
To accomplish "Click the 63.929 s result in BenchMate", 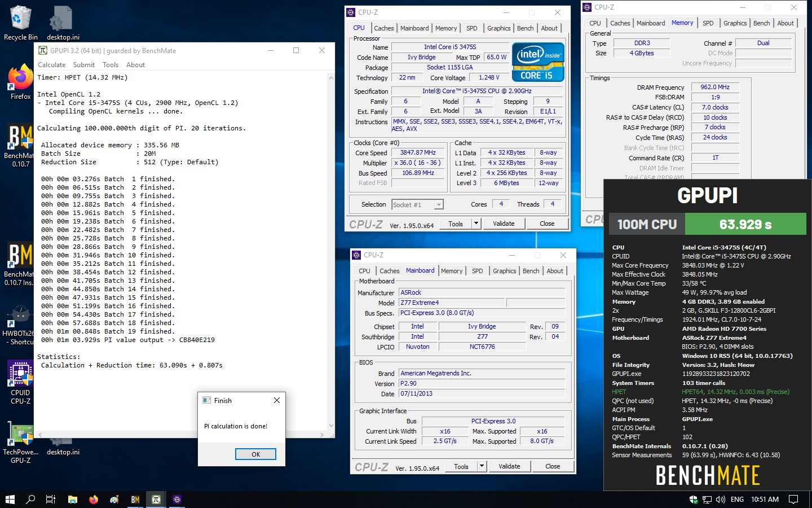I will 745,224.
